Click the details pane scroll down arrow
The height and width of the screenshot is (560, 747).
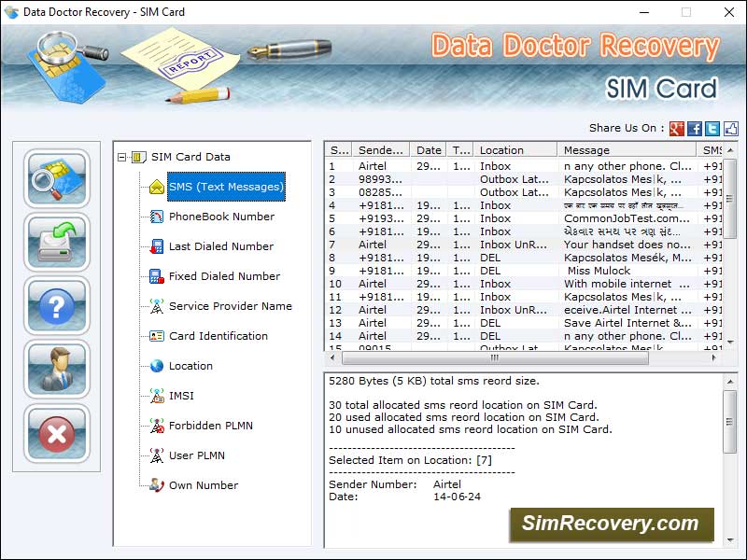[729, 540]
